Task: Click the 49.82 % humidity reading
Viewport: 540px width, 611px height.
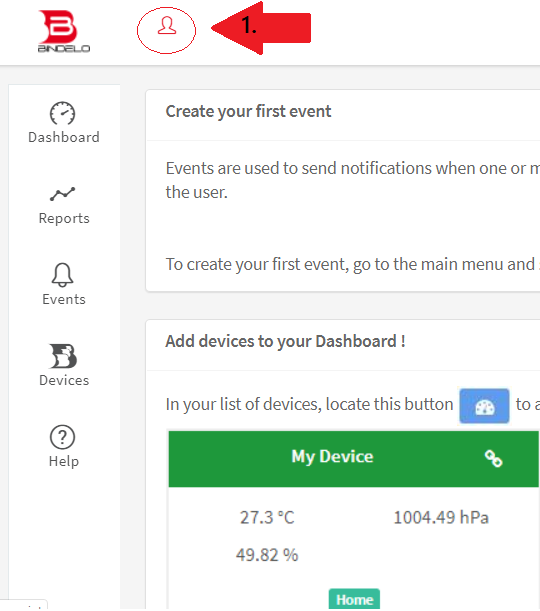Action: click(267, 555)
